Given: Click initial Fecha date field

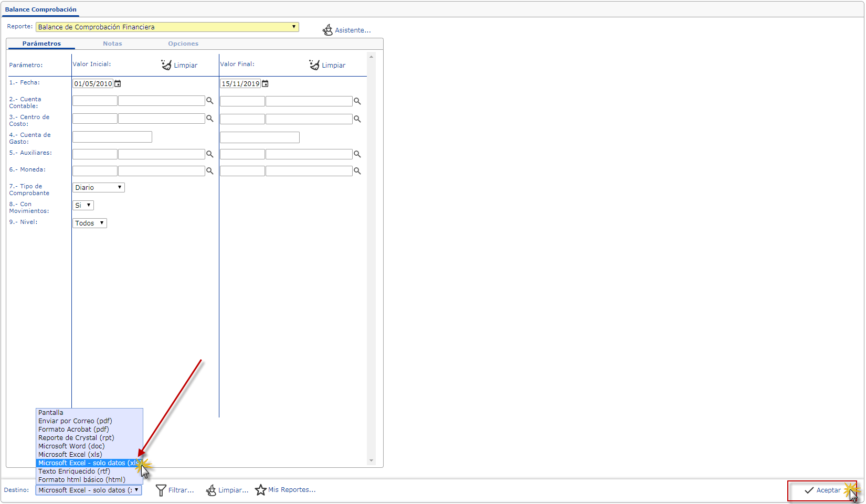Looking at the screenshot, I should click(x=93, y=83).
